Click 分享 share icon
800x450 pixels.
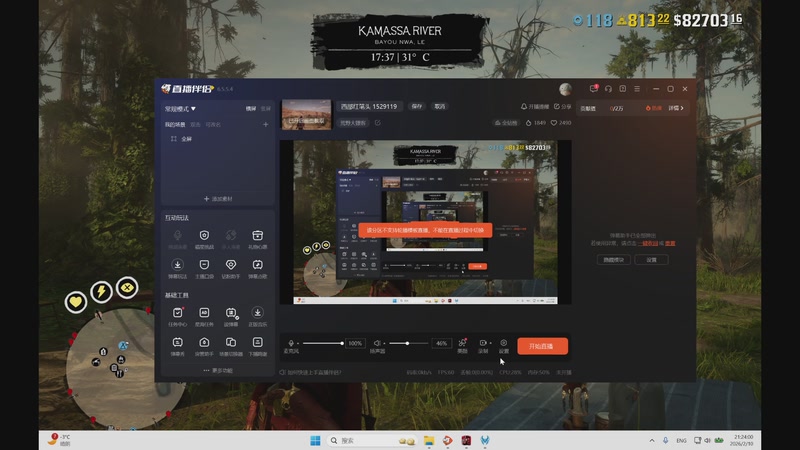click(562, 107)
